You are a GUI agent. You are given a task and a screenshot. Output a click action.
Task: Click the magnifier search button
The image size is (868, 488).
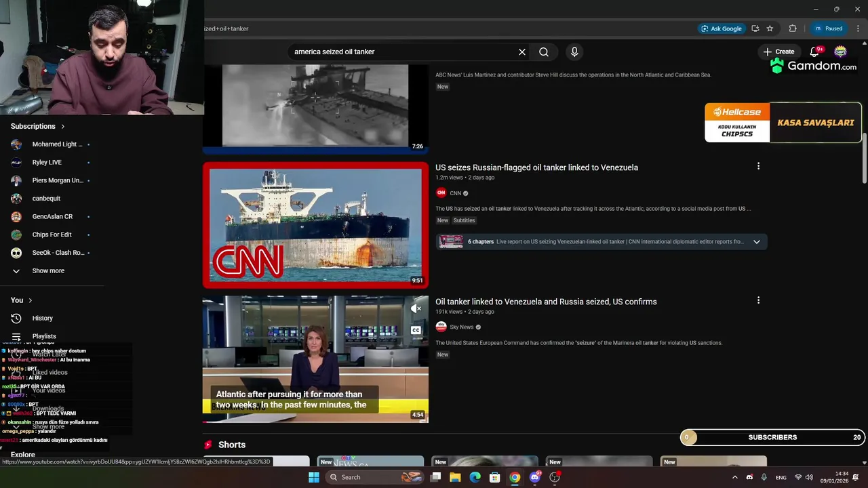[x=544, y=52]
